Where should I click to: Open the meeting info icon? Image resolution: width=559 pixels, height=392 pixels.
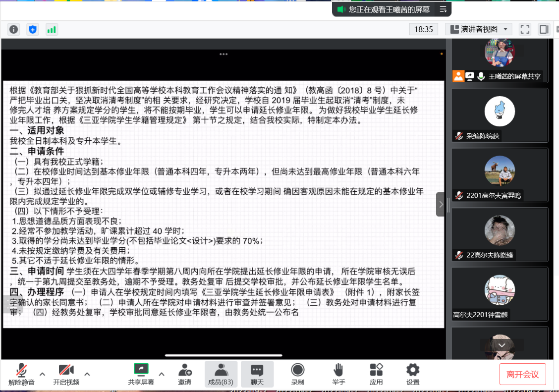click(x=13, y=29)
